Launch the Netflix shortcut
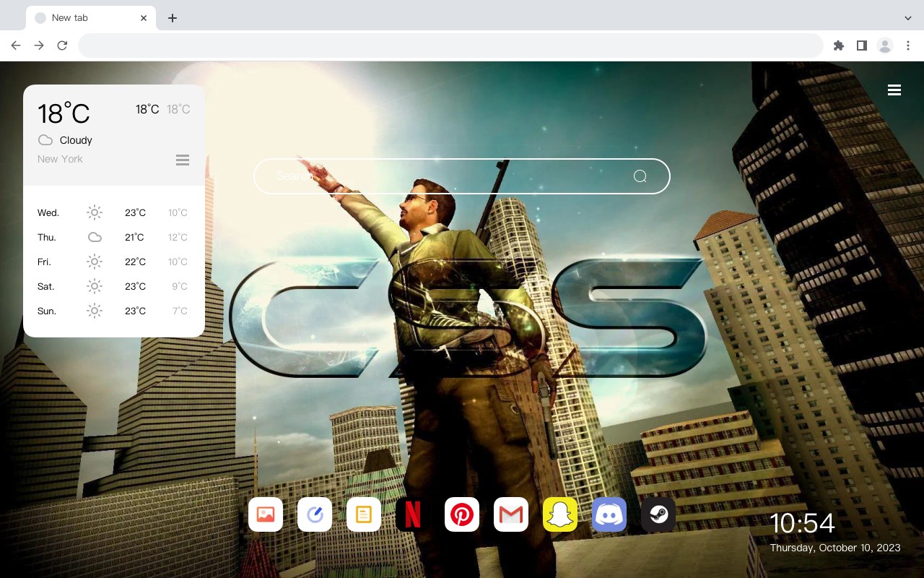924x578 pixels. point(413,514)
